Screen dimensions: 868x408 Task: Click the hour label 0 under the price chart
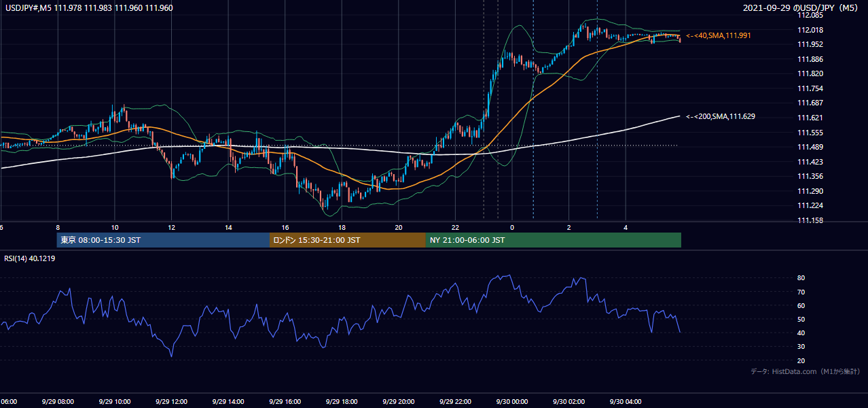512,228
